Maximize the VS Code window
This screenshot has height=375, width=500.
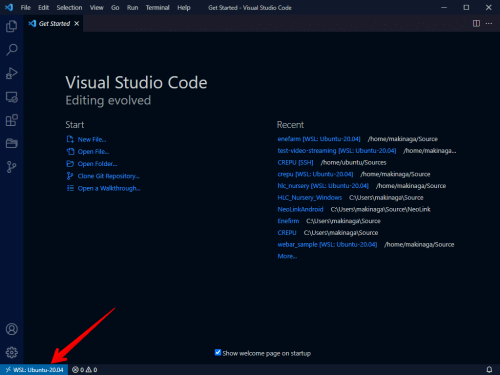tap(466, 7)
